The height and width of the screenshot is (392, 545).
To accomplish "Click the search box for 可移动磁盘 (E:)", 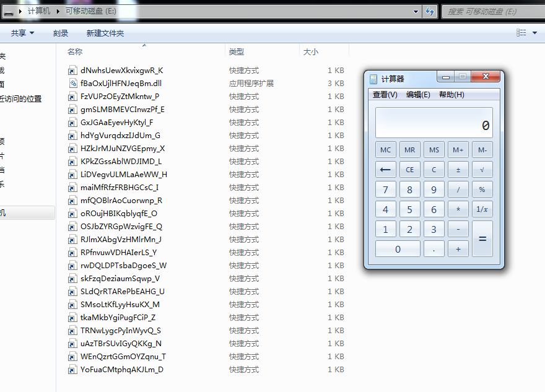I will coord(494,12).
